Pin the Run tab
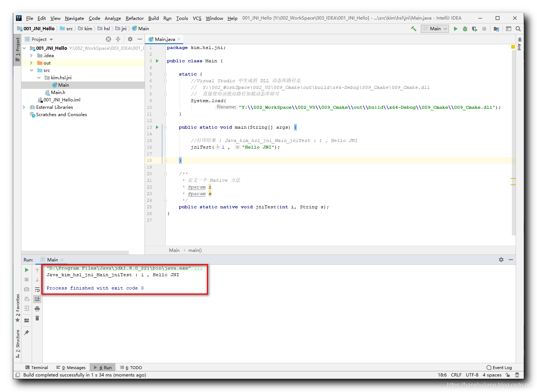Screen dimensions: 537x392 tap(27, 333)
